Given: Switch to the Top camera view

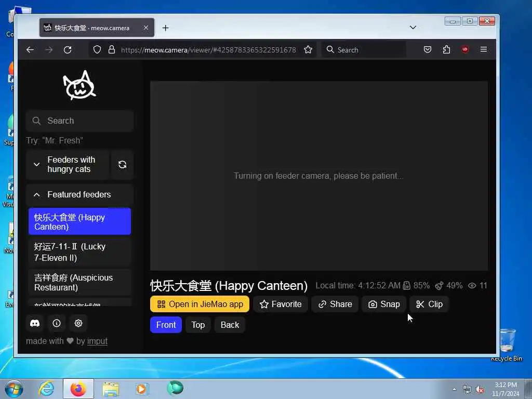Looking at the screenshot, I should pos(198,325).
